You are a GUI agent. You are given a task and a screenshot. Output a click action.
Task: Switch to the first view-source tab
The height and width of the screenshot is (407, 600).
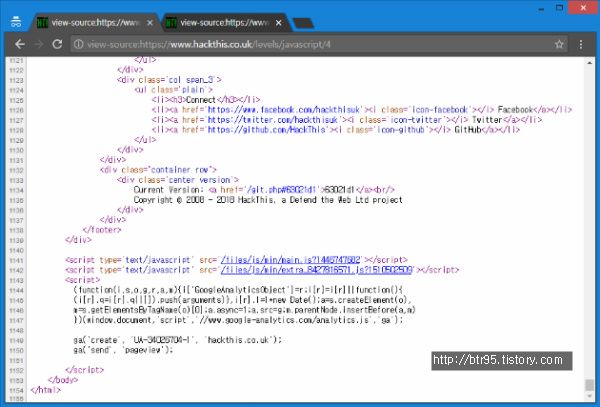click(94, 23)
